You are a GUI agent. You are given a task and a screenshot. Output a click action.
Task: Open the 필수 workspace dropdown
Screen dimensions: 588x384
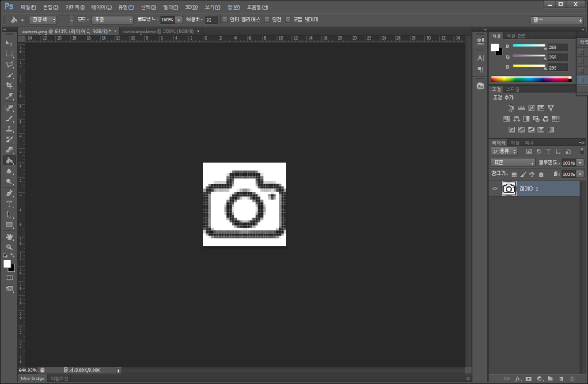click(556, 20)
